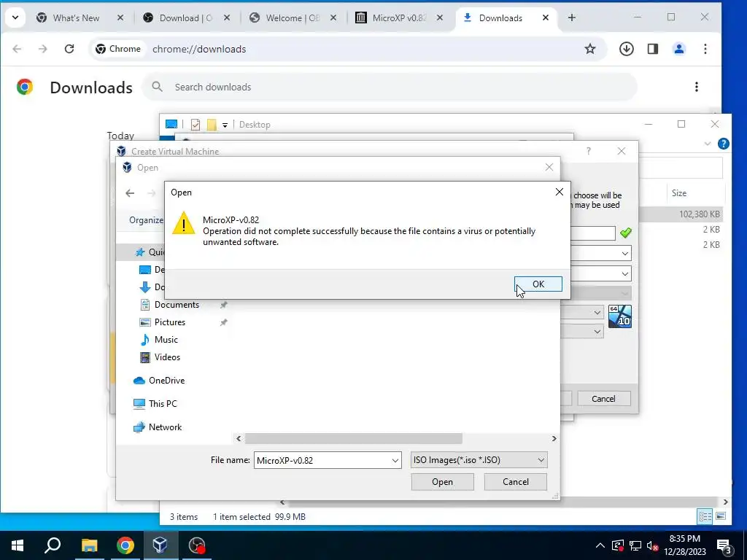The image size is (747, 560).
Task: Switch Explorer to details view icon
Action: 705,516
